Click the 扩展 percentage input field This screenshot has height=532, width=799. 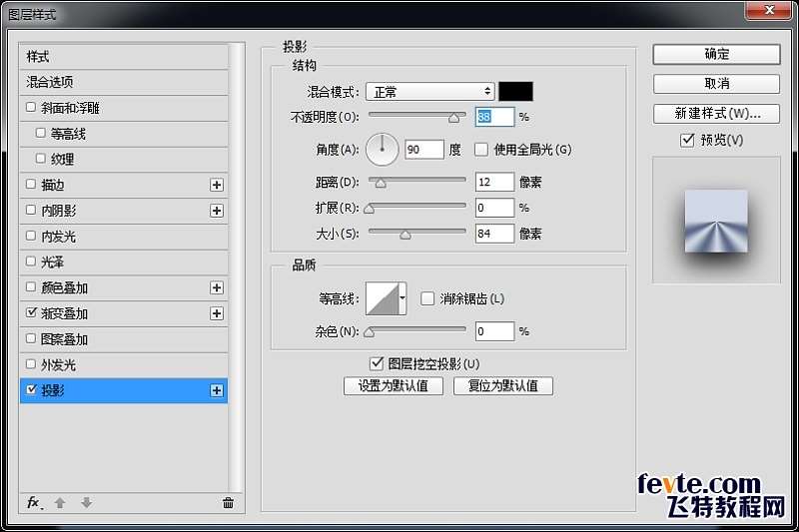tap(494, 208)
